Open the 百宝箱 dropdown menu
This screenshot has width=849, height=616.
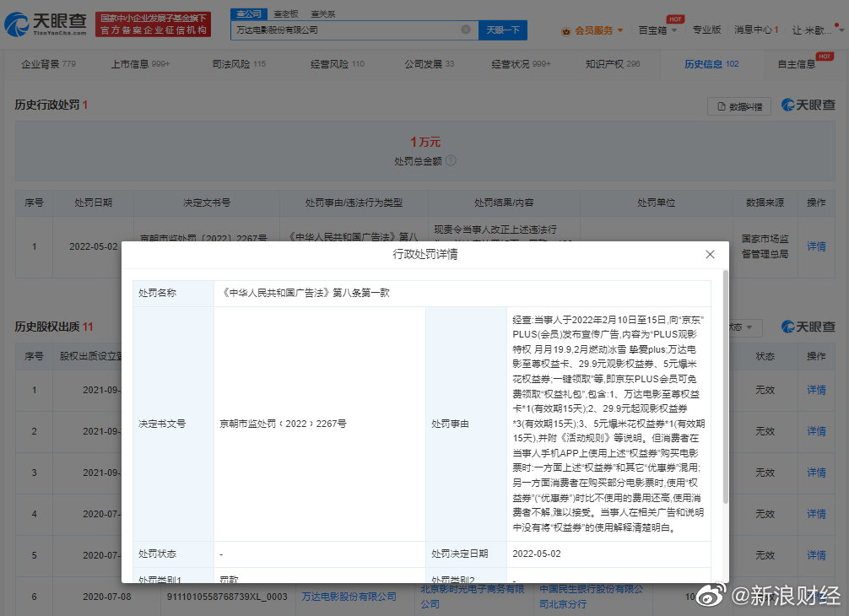point(657,30)
